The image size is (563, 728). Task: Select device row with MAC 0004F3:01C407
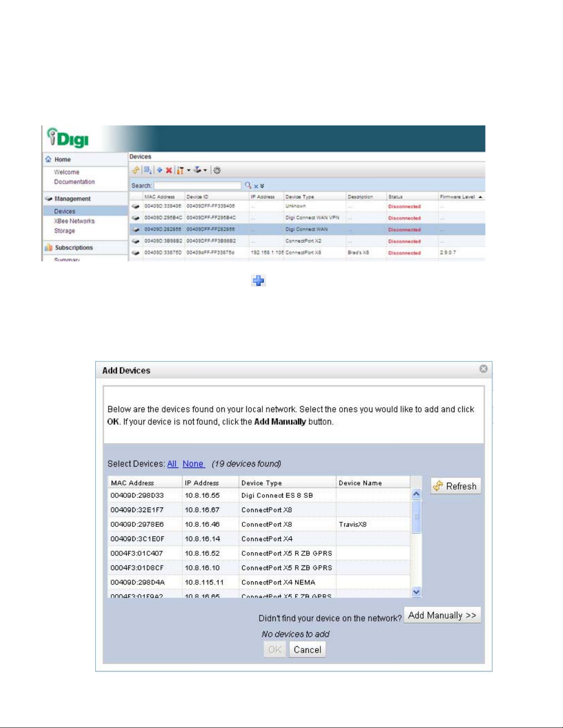pos(259,553)
